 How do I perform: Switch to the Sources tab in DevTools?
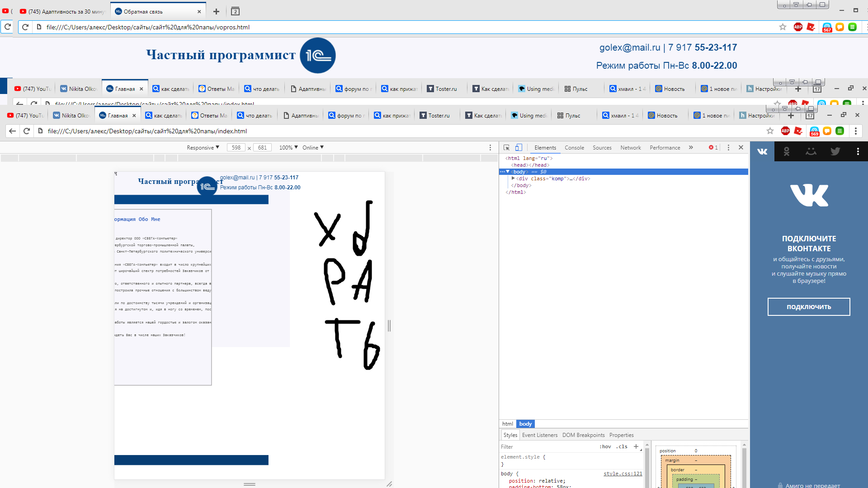click(x=602, y=148)
